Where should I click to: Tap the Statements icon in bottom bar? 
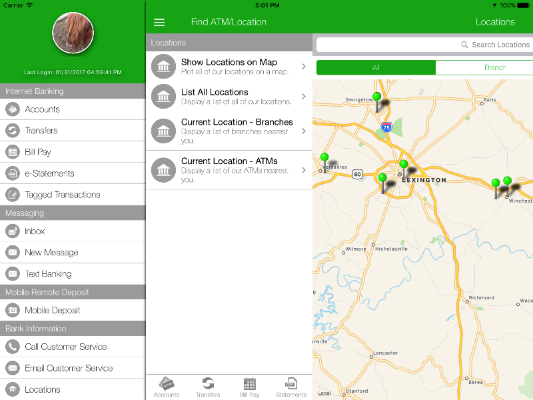(291, 384)
